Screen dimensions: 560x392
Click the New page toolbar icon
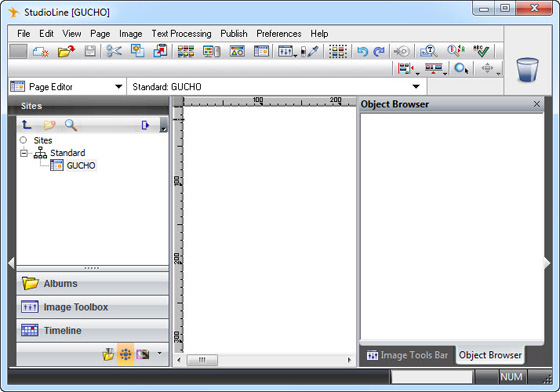click(41, 52)
